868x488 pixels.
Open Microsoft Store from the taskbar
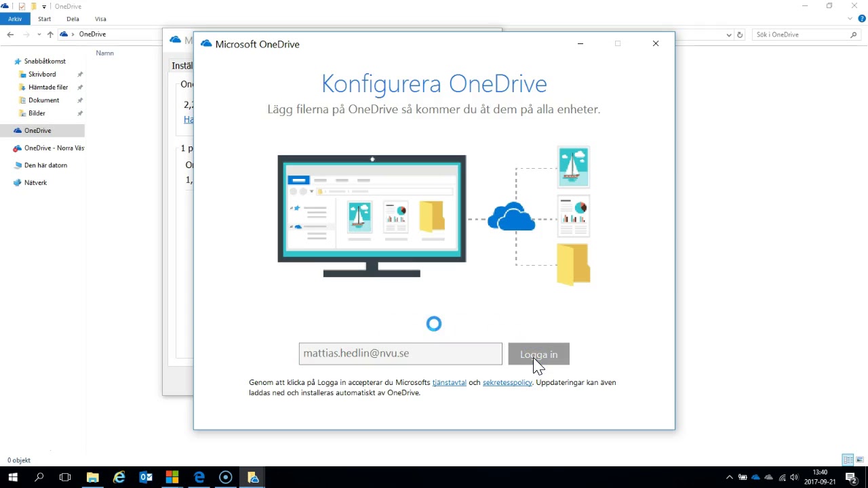point(172,477)
